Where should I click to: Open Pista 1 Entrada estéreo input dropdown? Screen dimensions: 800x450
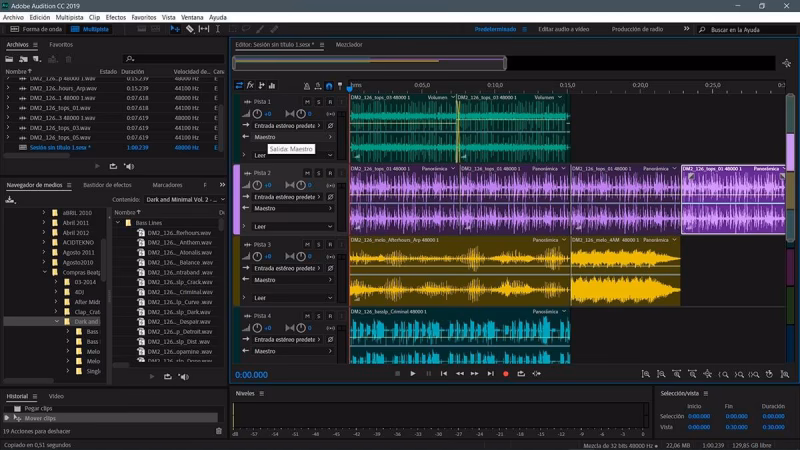(x=288, y=126)
